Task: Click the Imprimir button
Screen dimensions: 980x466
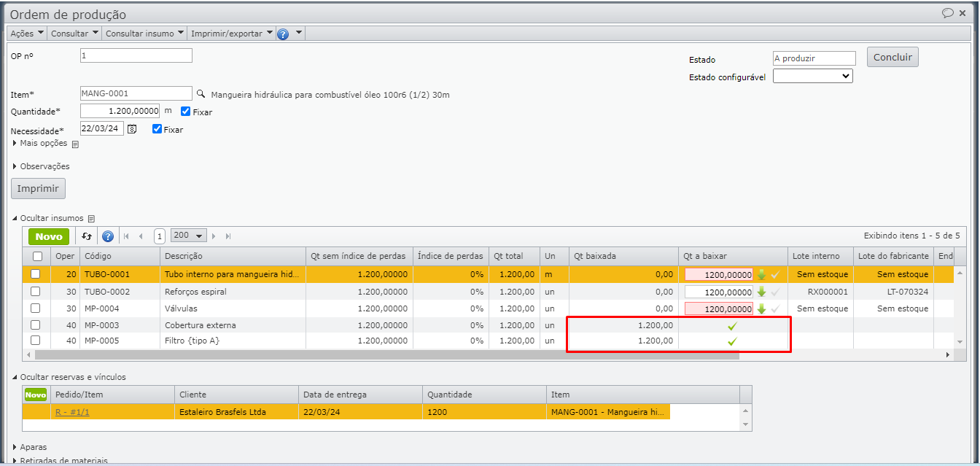Action: click(38, 188)
